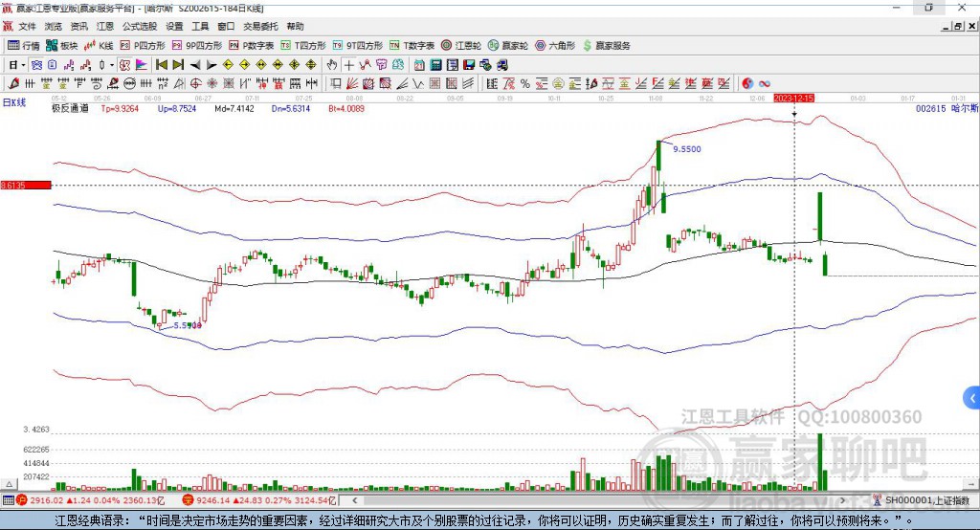
Task: Open the 公式选股 menu
Action: pos(140,26)
